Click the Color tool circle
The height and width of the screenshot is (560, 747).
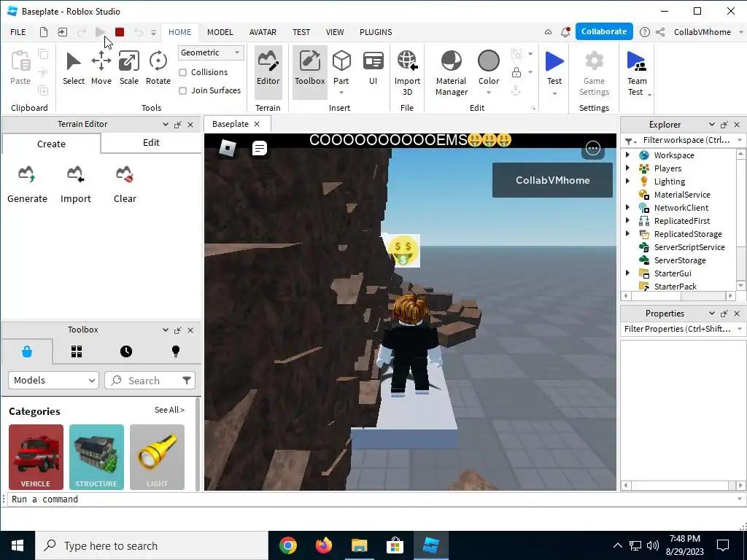[488, 61]
